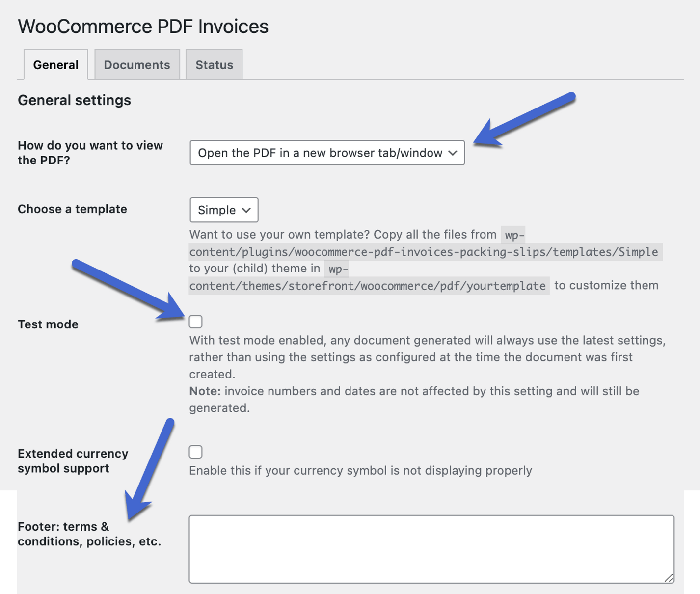This screenshot has height=594, width=700.
Task: Click the "Footer: terms & conditions" label
Action: (x=89, y=534)
